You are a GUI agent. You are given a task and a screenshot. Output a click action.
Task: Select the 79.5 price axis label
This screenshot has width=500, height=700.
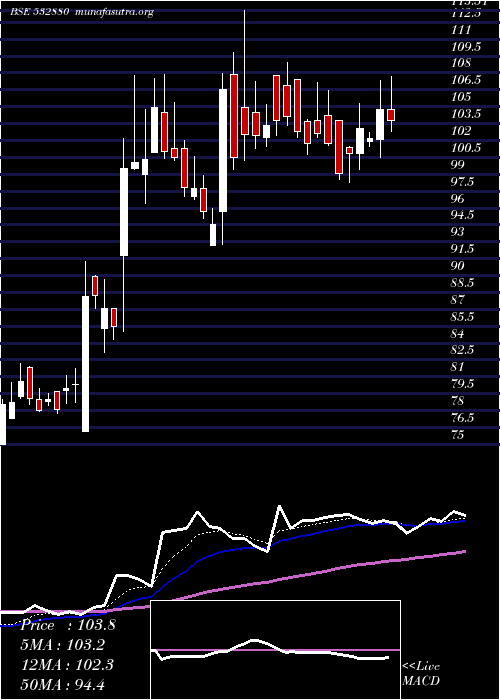[462, 383]
